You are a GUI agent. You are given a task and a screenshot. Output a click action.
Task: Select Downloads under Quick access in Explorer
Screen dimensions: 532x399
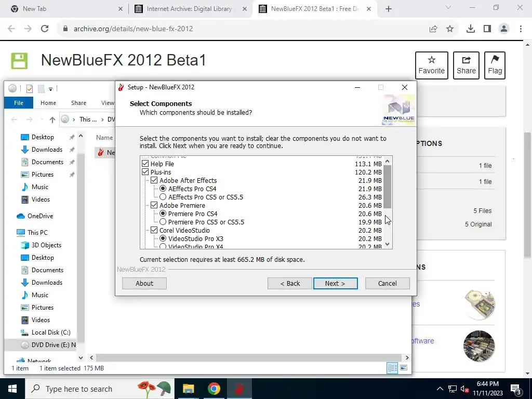(x=47, y=150)
